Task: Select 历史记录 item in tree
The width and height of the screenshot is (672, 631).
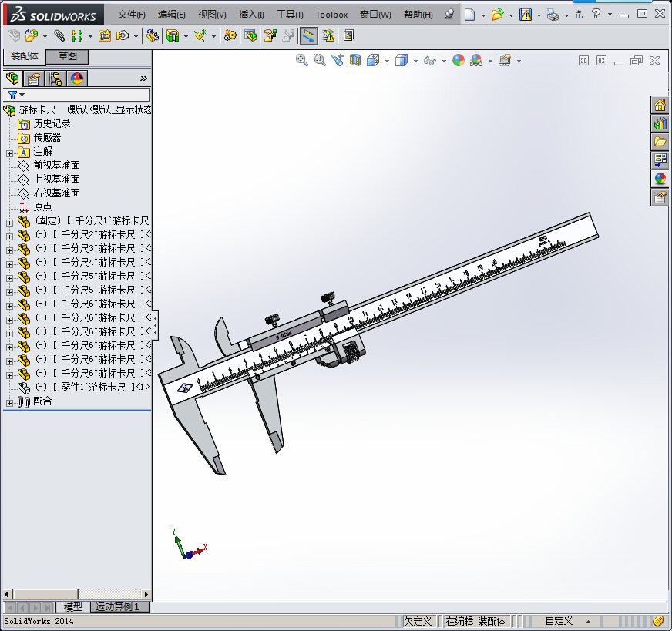Action: (52, 124)
